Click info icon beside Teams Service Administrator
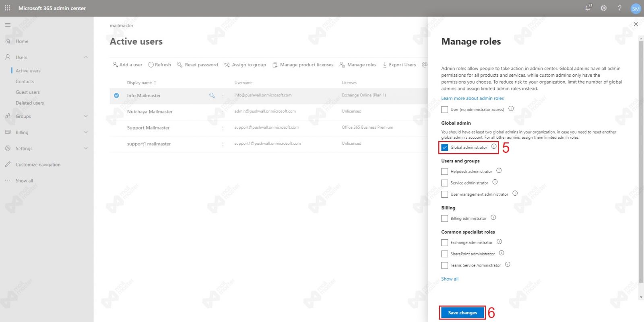Image resolution: width=644 pixels, height=322 pixels. click(x=508, y=265)
